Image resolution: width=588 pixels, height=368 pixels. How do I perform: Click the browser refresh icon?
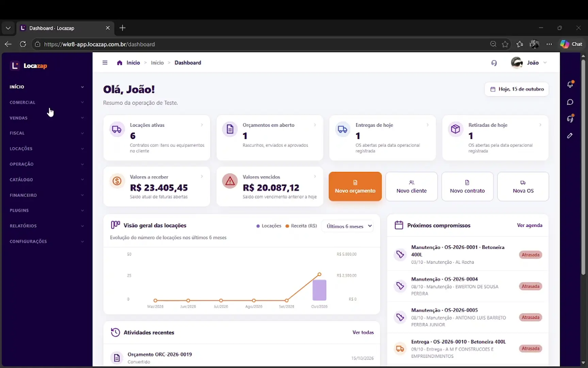(x=23, y=44)
